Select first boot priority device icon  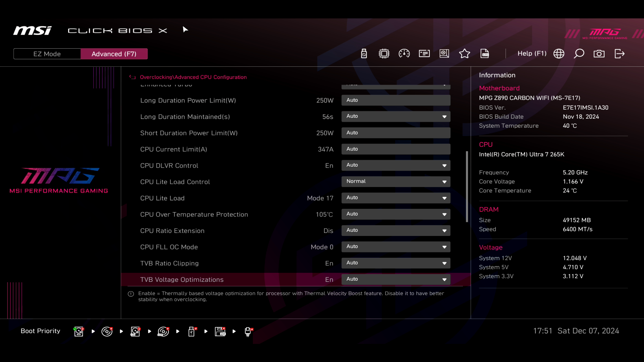point(78,331)
